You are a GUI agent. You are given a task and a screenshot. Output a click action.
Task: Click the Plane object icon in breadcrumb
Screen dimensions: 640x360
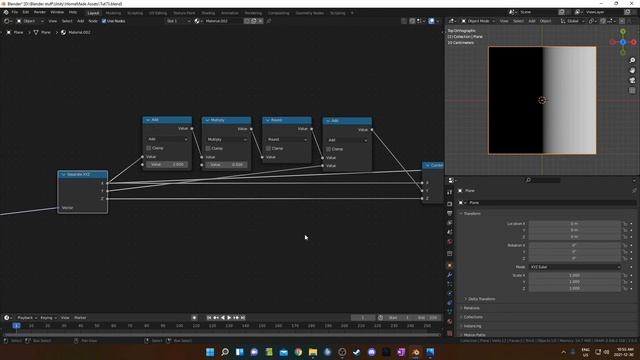click(9, 32)
